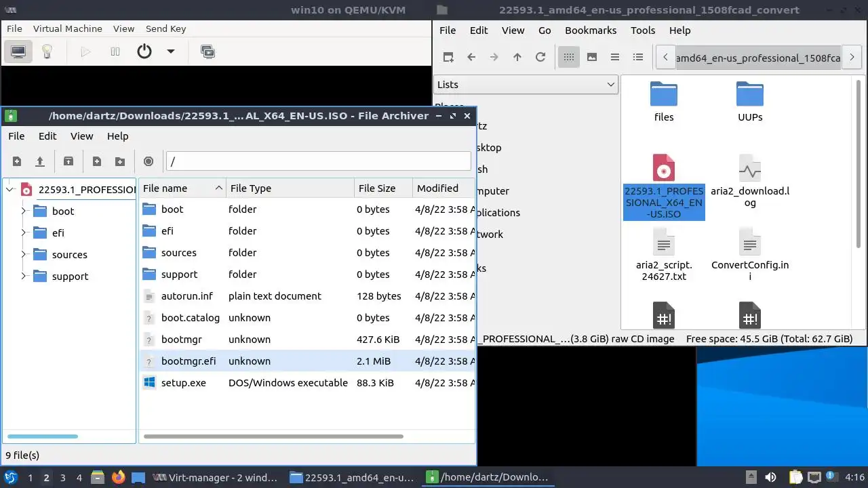
Task: Open Help menu in File Archiver
Action: tap(117, 136)
